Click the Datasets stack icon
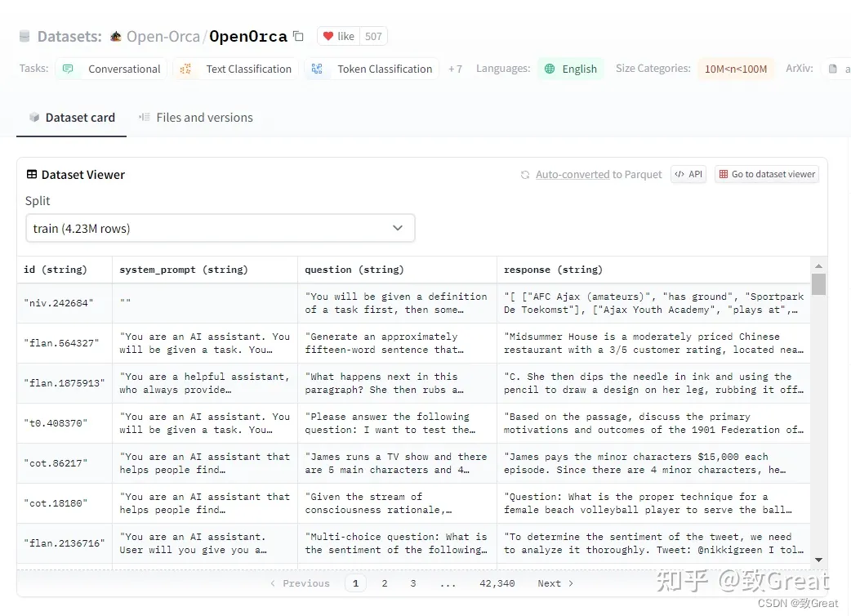851x616 pixels. pos(25,37)
